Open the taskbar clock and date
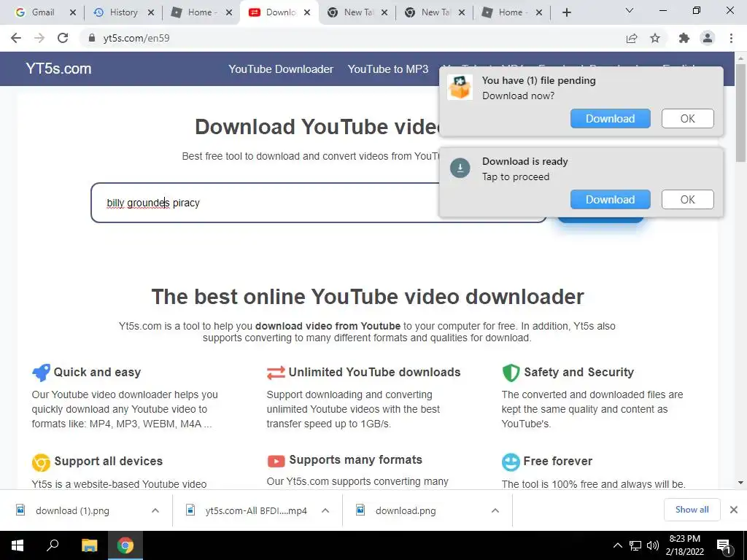 tap(684, 545)
